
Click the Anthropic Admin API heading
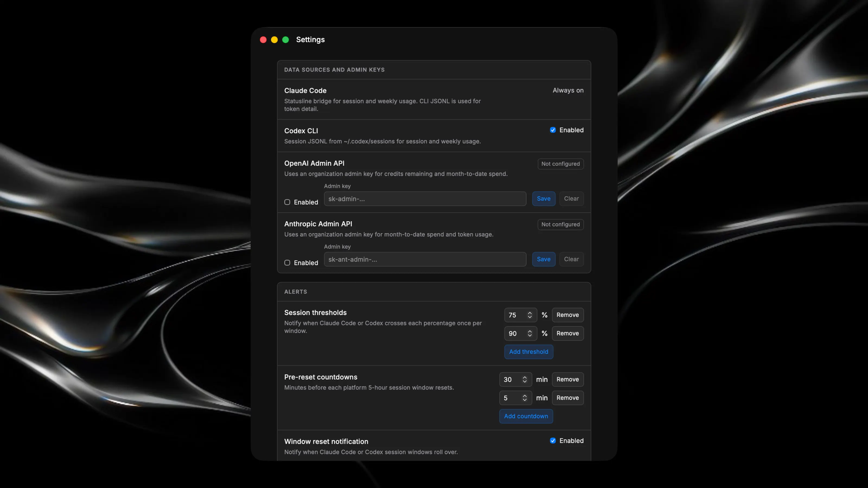pyautogui.click(x=318, y=224)
